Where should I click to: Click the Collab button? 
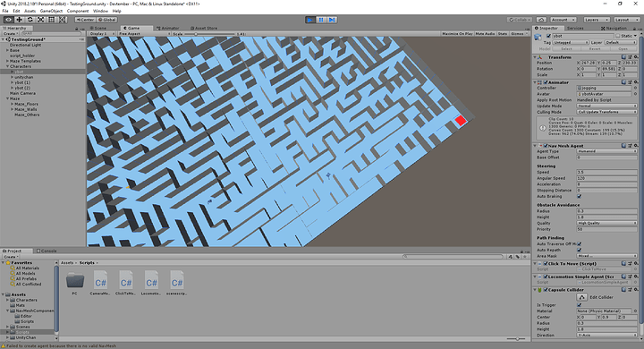point(520,20)
